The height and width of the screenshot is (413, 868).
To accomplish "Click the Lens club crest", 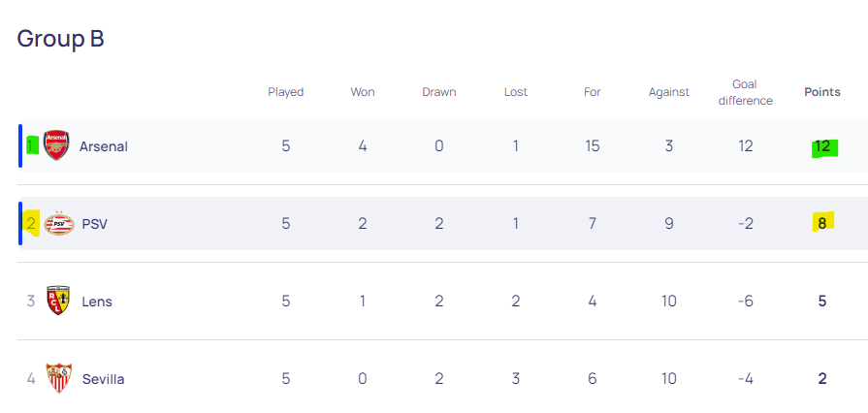I will pyautogui.click(x=58, y=301).
